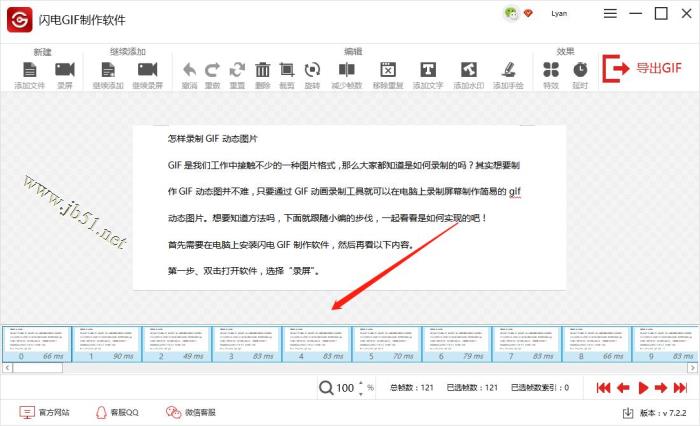Click the 移除重复 (remove duplicates) icon
700x426 pixels.
pos(388,70)
